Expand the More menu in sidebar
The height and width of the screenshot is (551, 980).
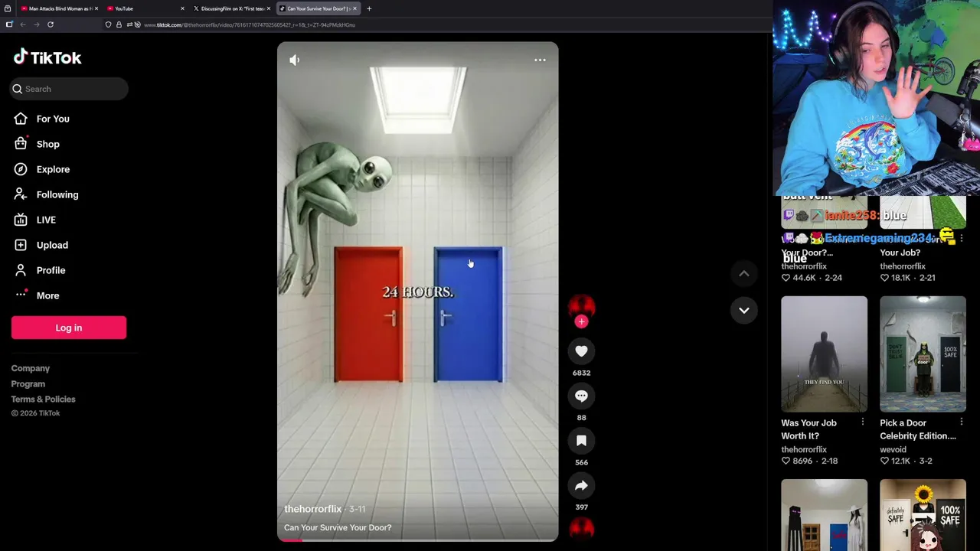pyautogui.click(x=47, y=295)
